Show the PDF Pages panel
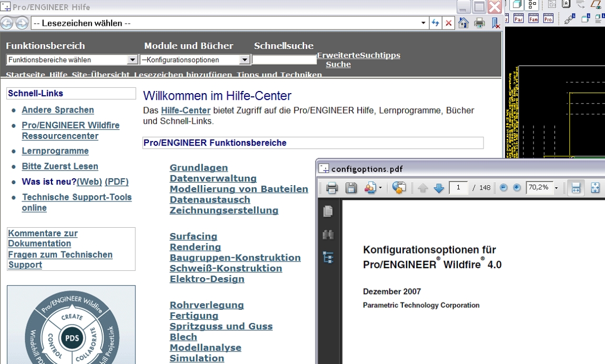The image size is (605, 364). tap(328, 211)
